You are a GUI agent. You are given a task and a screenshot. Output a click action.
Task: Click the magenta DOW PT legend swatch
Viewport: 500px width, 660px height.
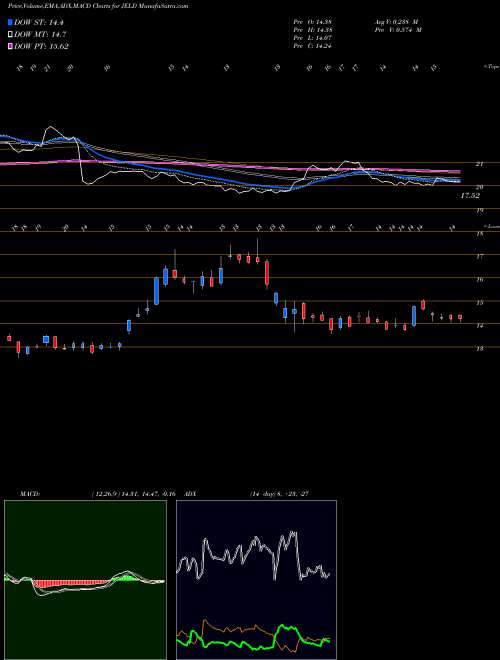10,46
